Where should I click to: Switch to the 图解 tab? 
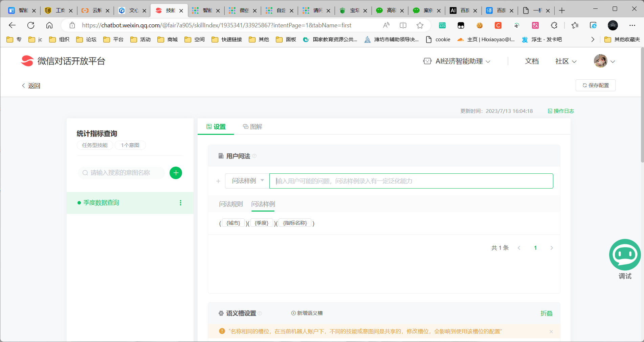pyautogui.click(x=252, y=127)
